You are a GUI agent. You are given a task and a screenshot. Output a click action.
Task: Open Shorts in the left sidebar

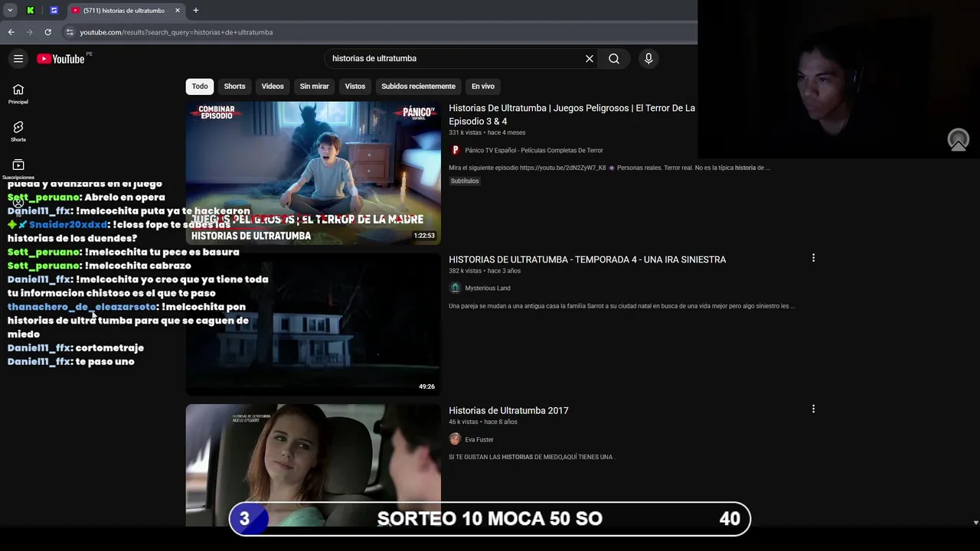coord(18,132)
